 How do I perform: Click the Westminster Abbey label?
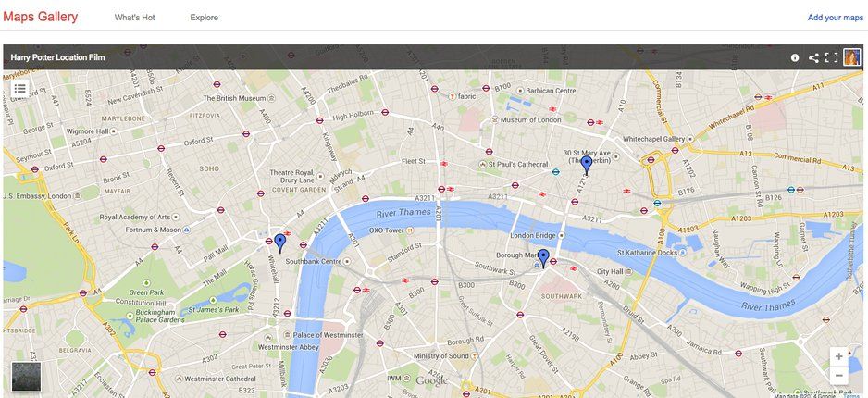[289, 347]
